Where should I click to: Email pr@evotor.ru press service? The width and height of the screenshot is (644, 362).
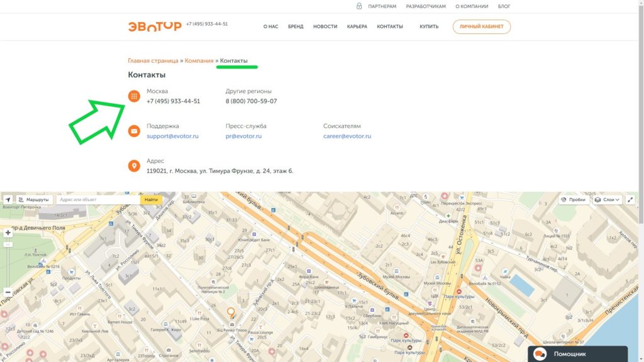pos(243,136)
